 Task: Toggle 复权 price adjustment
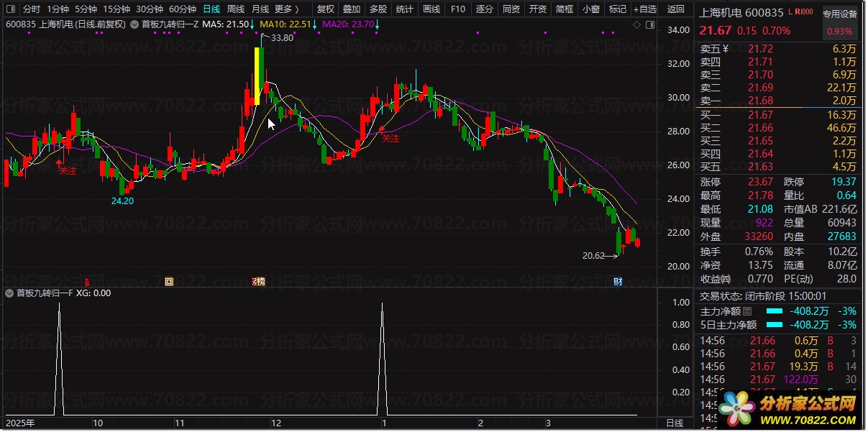pos(326,9)
